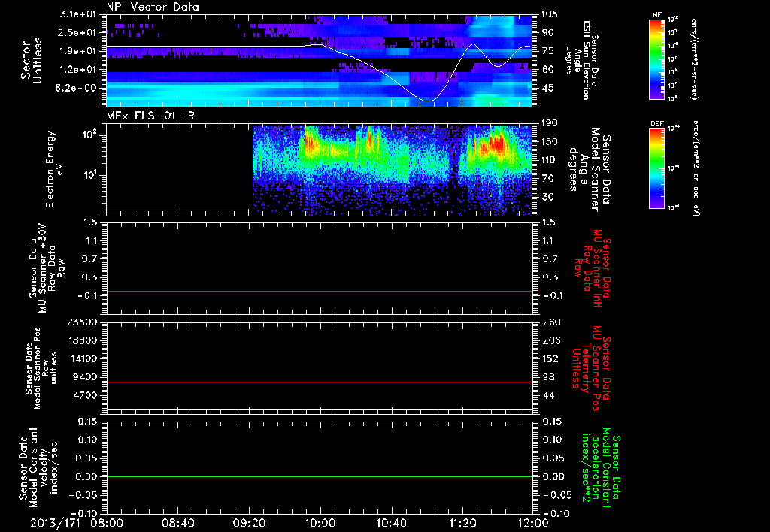The width and height of the screenshot is (770, 532).
Task: Click the red scanner position telemetry line
Action: (x=320, y=382)
